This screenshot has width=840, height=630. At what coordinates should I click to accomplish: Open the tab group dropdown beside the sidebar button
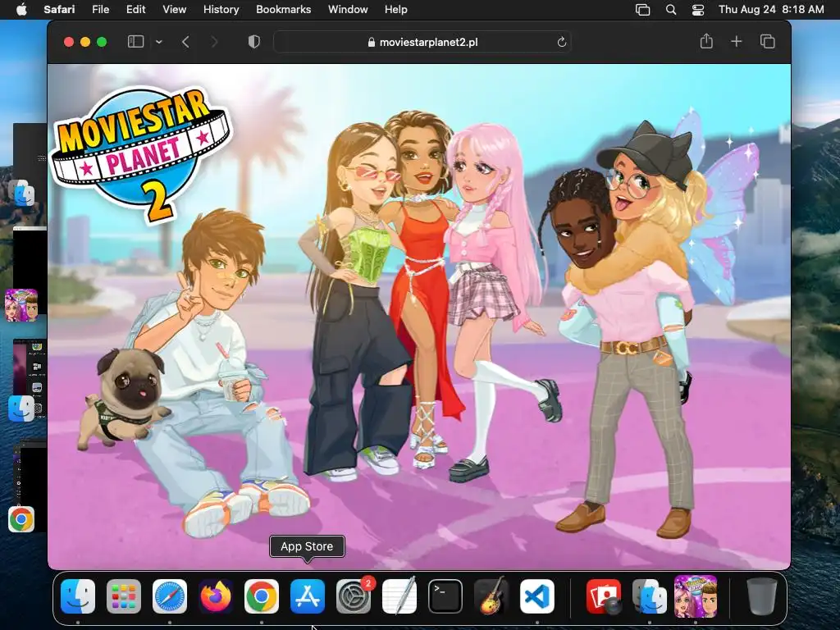159,42
